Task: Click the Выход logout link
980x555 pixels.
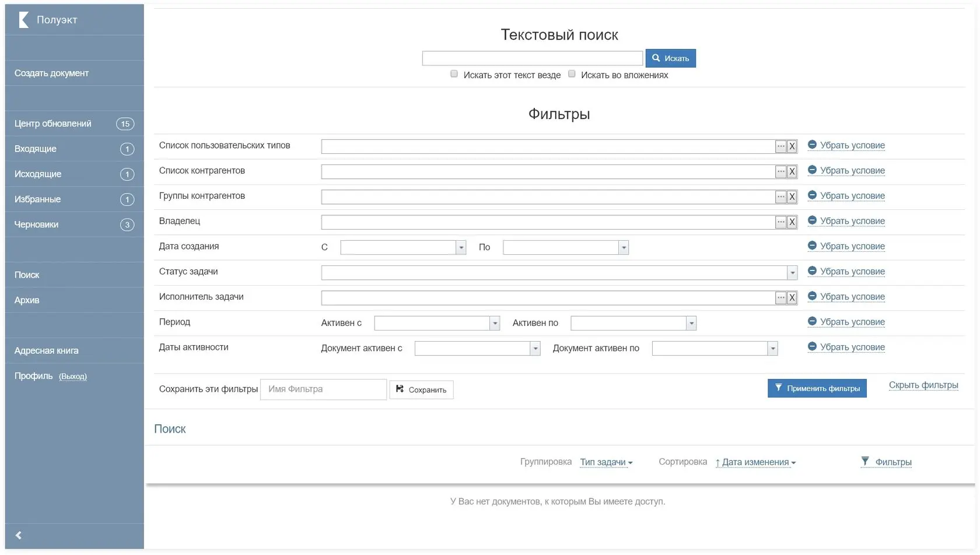Action: pos(73,377)
